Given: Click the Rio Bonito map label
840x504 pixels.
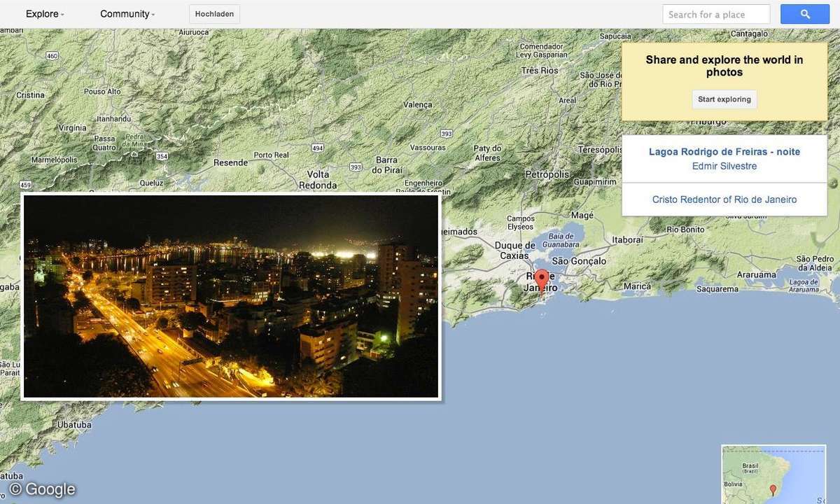Looking at the screenshot, I should click(685, 230).
